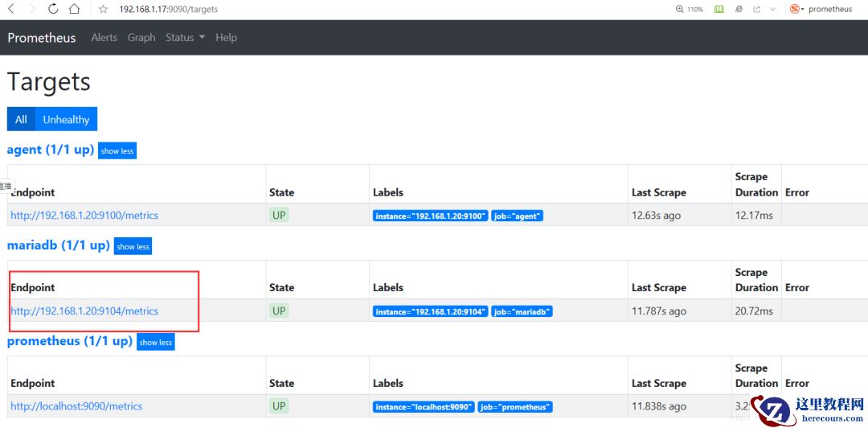
Task: Select the All targets filter
Action: coord(21,119)
